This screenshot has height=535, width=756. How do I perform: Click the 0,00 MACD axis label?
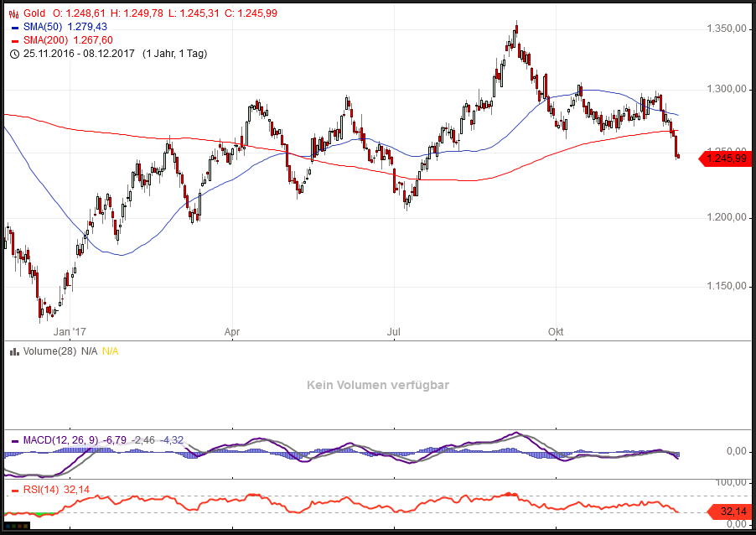click(x=736, y=451)
